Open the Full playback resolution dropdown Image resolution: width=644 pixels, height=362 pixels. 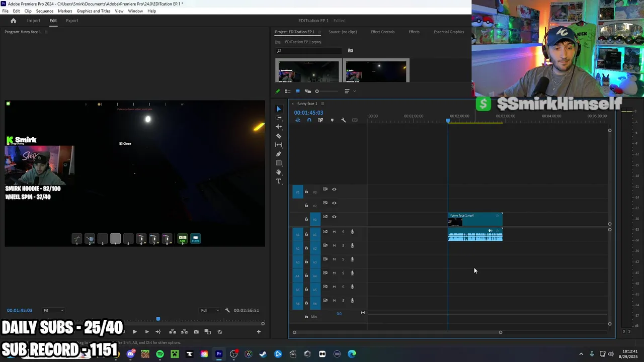210,310
